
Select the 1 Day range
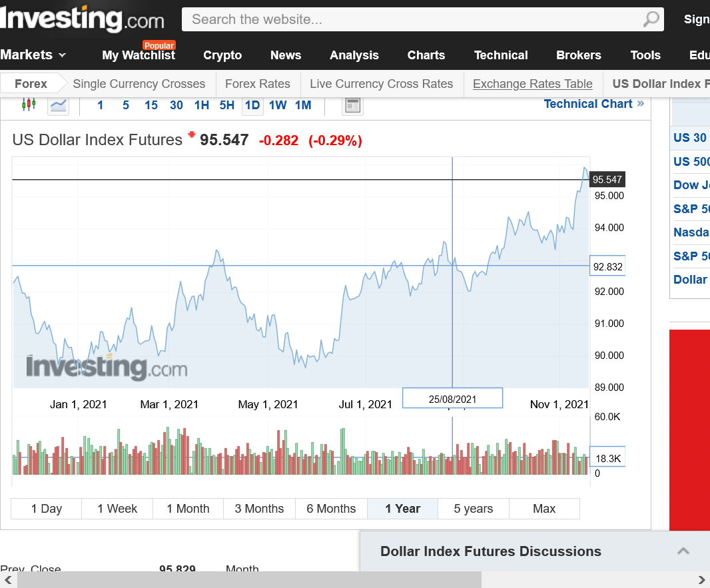(x=46, y=509)
